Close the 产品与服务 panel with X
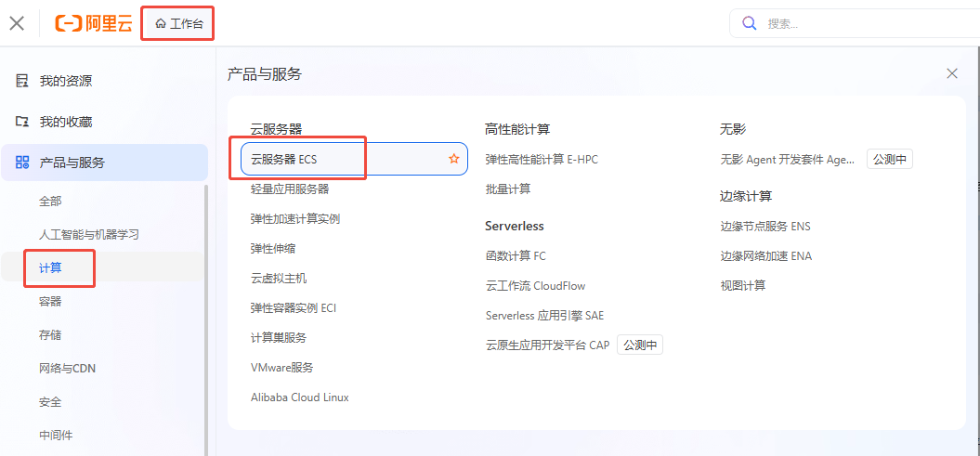 click(952, 73)
